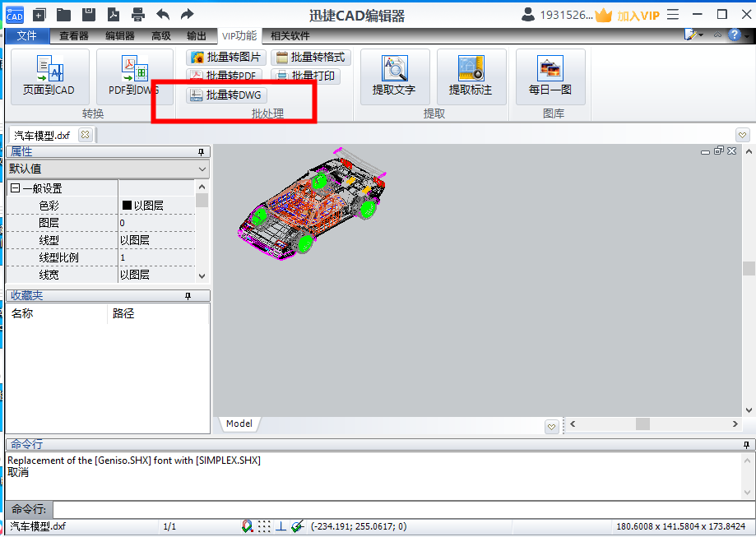Click the 图层 value field showing 0
The height and width of the screenshot is (537, 756).
pyautogui.click(x=156, y=223)
